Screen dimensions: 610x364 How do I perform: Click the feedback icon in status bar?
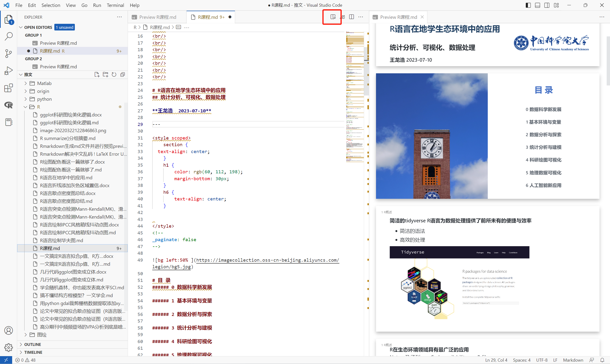[x=592, y=360]
